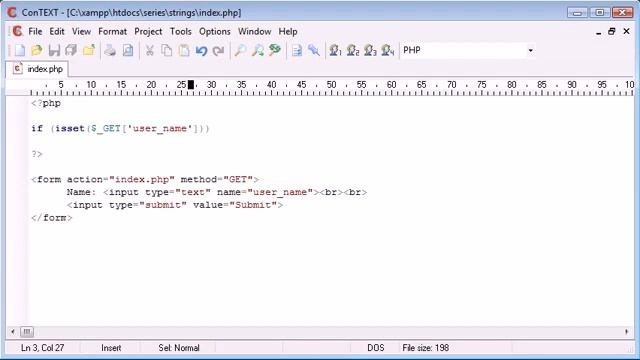Click the 'Insert' mode status entry
Screen dimensions: 640x360
(111, 348)
